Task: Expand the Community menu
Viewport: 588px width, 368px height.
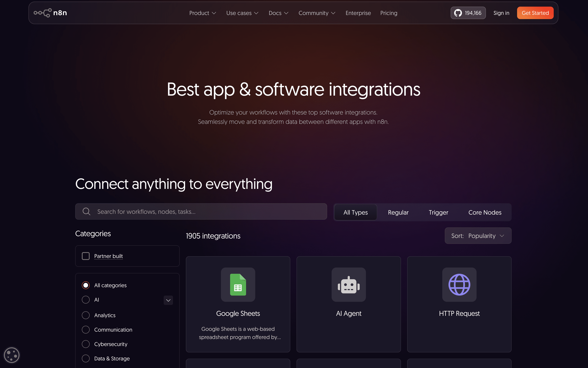Action: [317, 13]
